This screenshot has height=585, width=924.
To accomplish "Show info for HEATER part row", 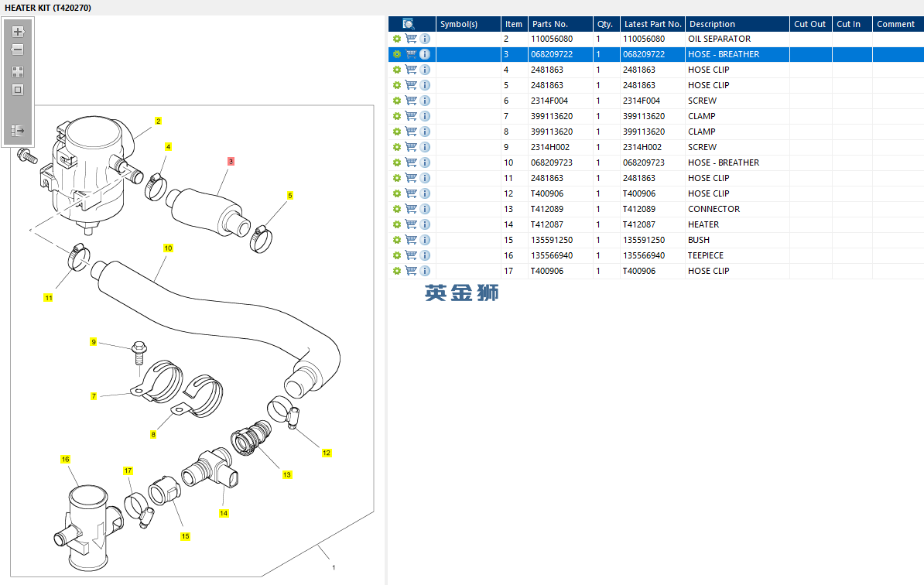I will tap(425, 224).
